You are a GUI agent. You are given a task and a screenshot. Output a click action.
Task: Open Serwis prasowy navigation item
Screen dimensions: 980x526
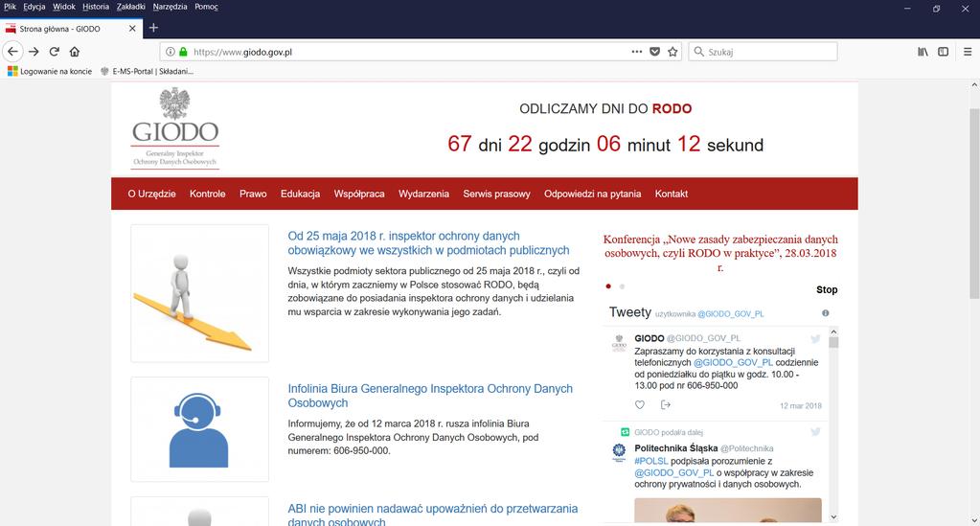[496, 194]
